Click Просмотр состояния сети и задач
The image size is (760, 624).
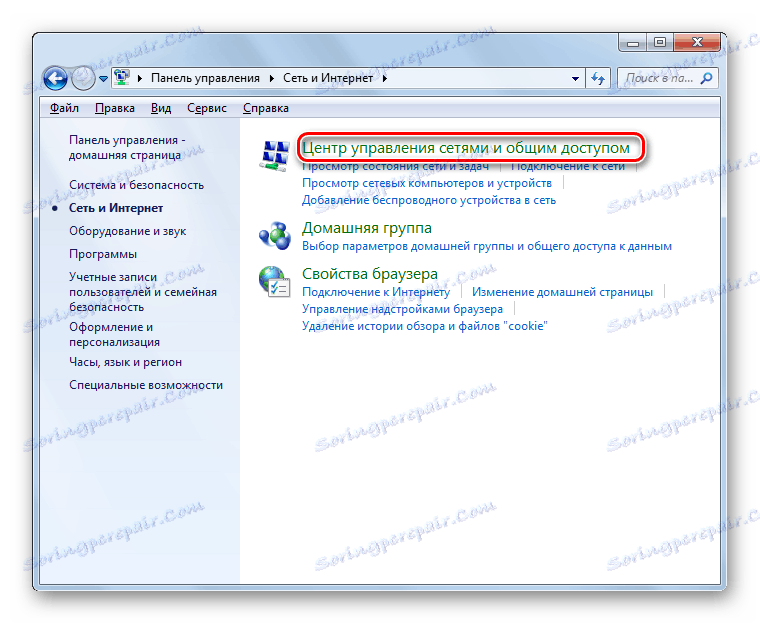[x=395, y=166]
